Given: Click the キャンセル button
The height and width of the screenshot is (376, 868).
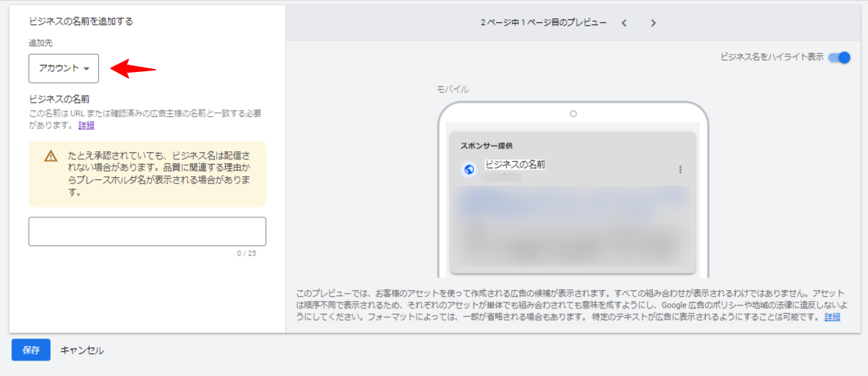Looking at the screenshot, I should coord(81,350).
